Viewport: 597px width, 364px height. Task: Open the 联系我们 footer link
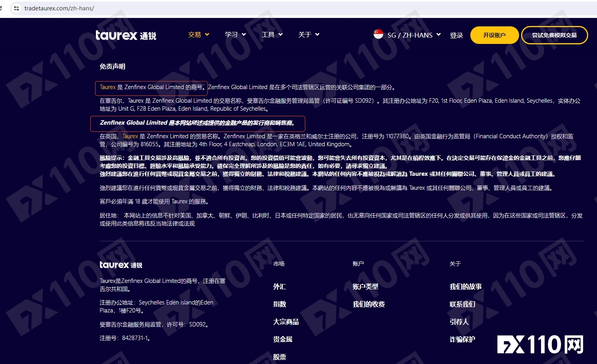pyautogui.click(x=462, y=304)
